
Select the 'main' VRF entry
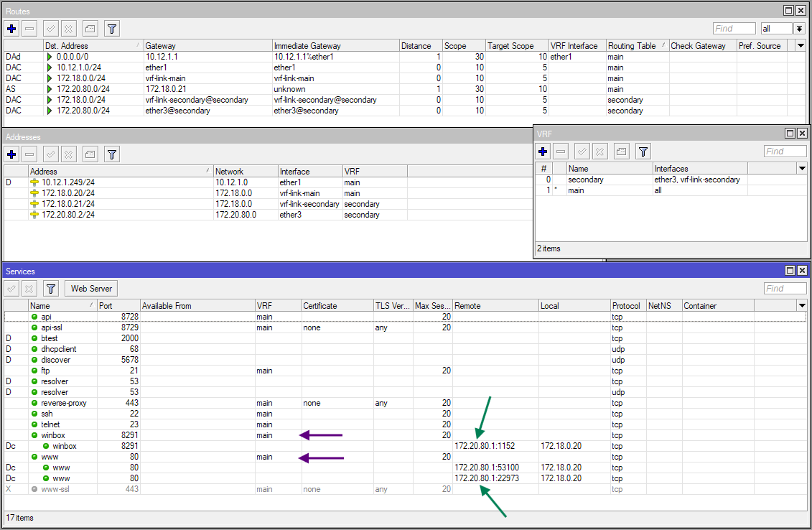[671, 190]
